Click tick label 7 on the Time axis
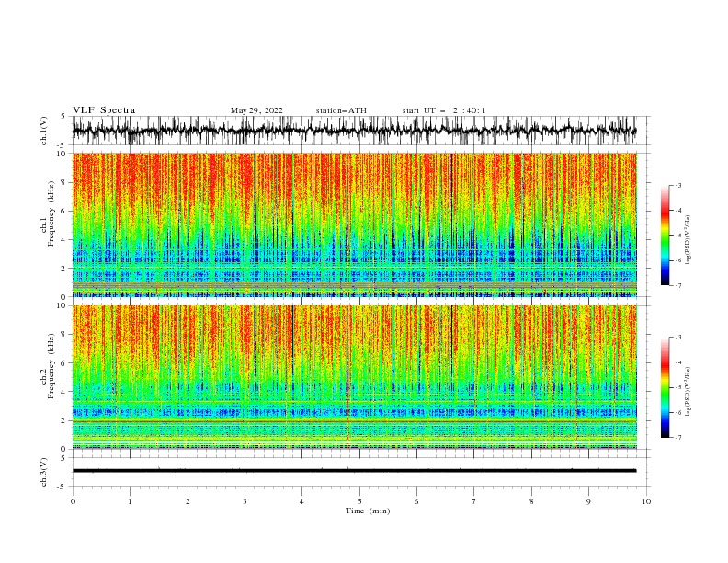This screenshot has height=563, width=728. (x=474, y=501)
